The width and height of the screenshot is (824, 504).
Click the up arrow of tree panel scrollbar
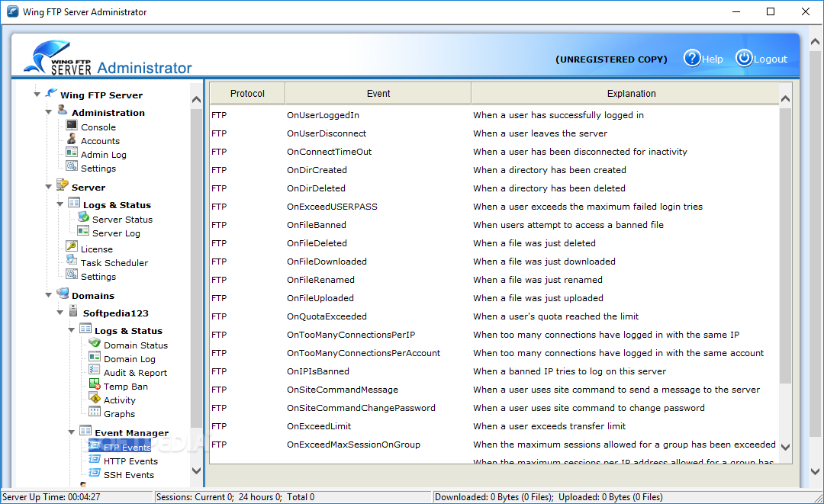(197, 99)
